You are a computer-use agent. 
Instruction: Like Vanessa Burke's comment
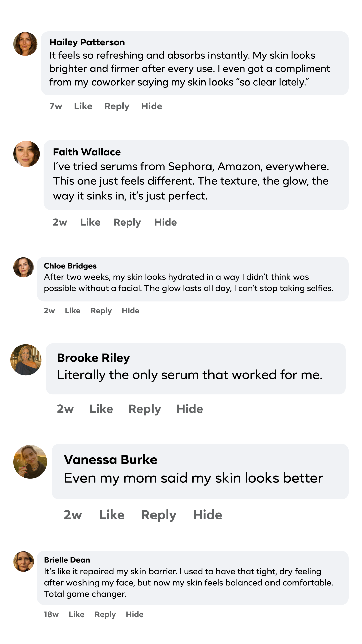tap(111, 515)
